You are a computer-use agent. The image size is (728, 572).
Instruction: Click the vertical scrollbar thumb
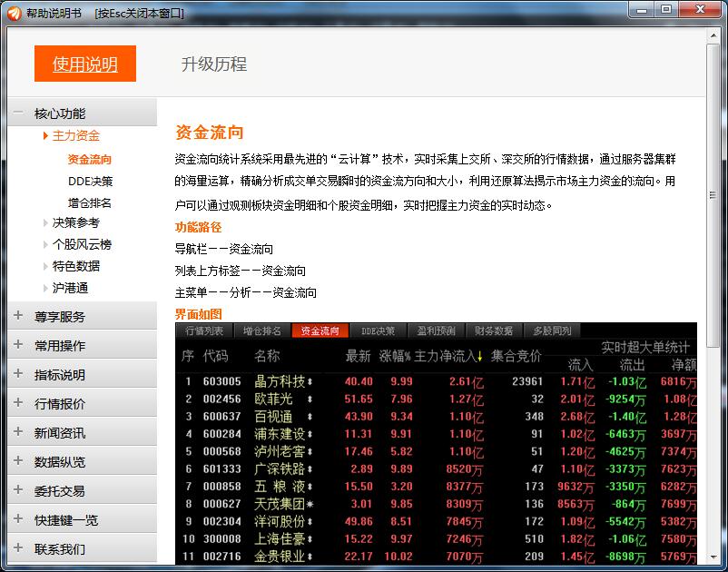coord(713,195)
